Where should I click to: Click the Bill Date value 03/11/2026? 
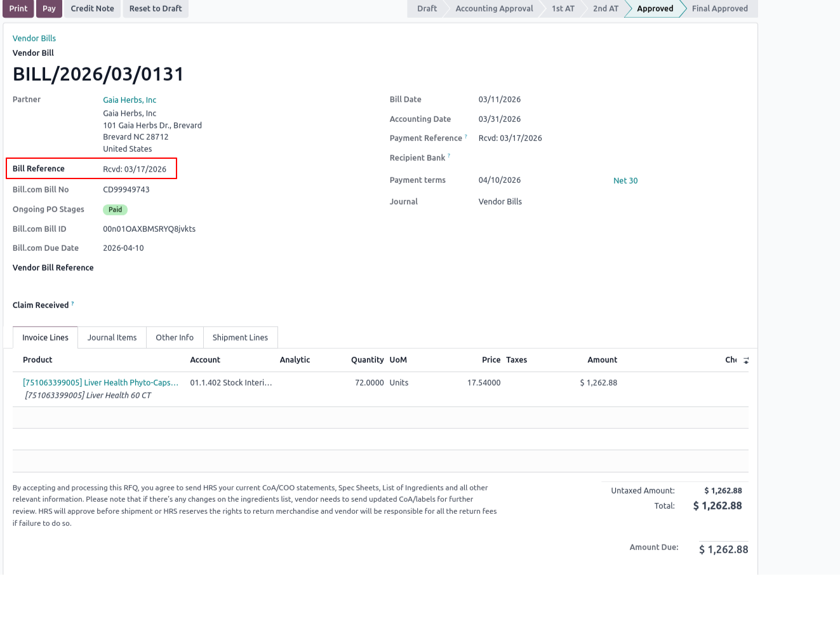pos(500,99)
